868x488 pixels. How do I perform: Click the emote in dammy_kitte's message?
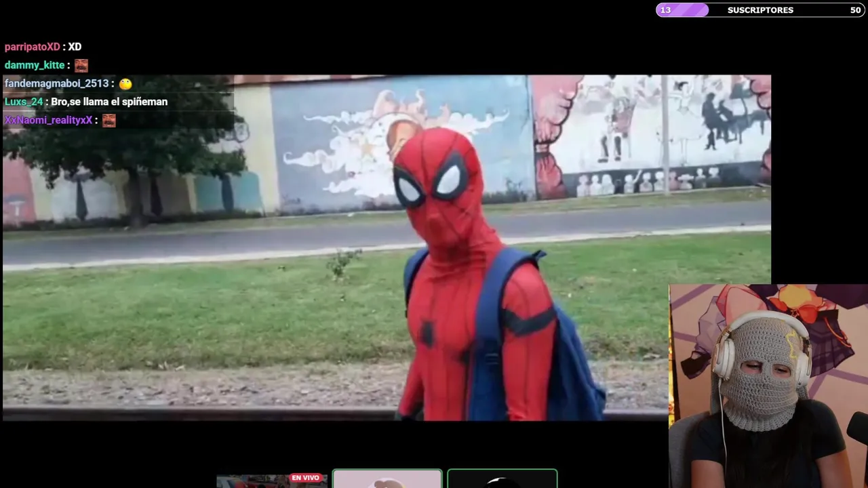pos(81,65)
